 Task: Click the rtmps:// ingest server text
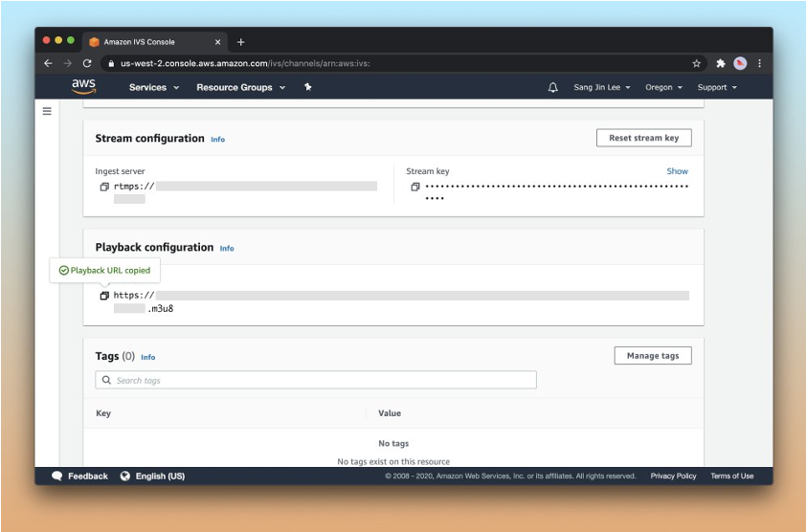tap(134, 187)
